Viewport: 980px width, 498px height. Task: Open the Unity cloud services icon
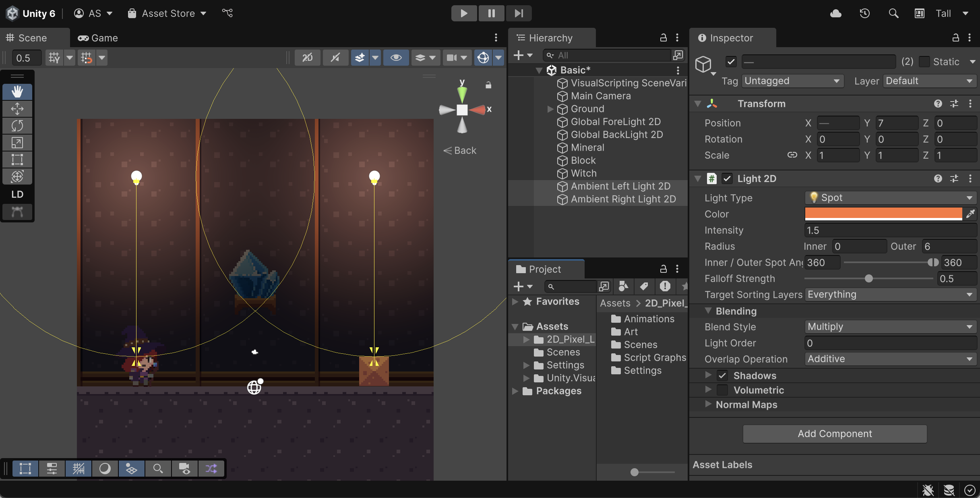835,13
